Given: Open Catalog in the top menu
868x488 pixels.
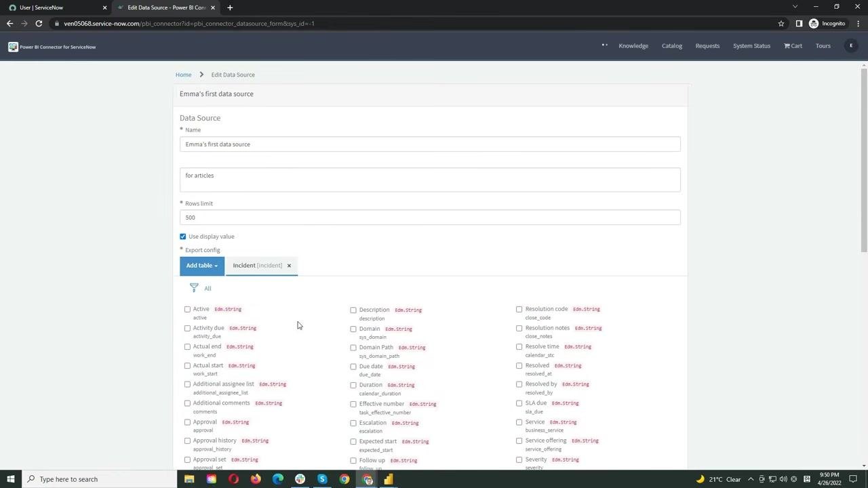Looking at the screenshot, I should (672, 46).
